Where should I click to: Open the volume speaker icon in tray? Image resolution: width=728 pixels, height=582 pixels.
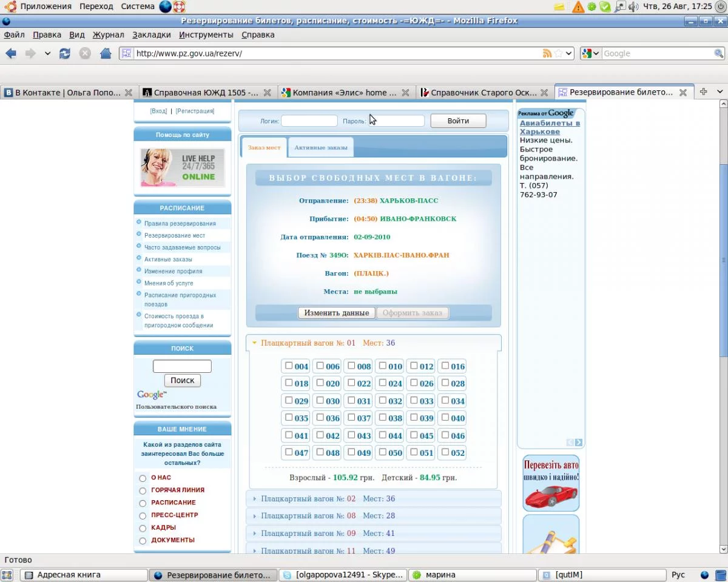(633, 7)
